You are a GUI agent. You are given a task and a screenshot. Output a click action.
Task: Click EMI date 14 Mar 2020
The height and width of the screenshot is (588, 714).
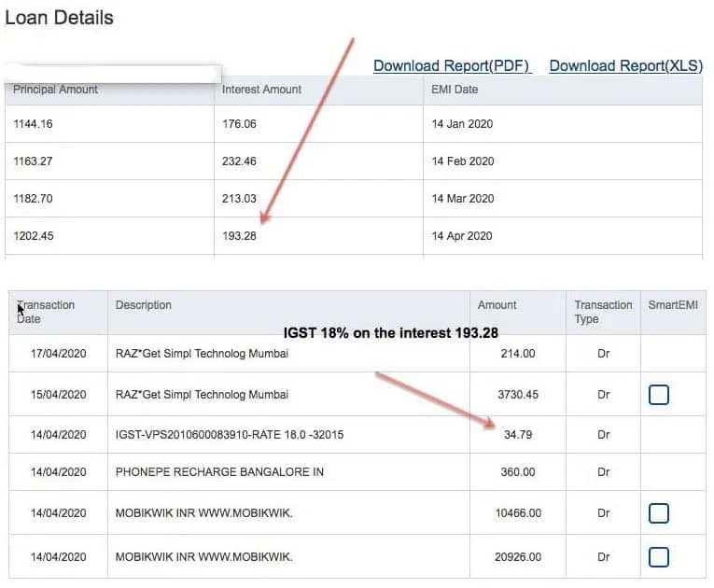click(x=463, y=199)
